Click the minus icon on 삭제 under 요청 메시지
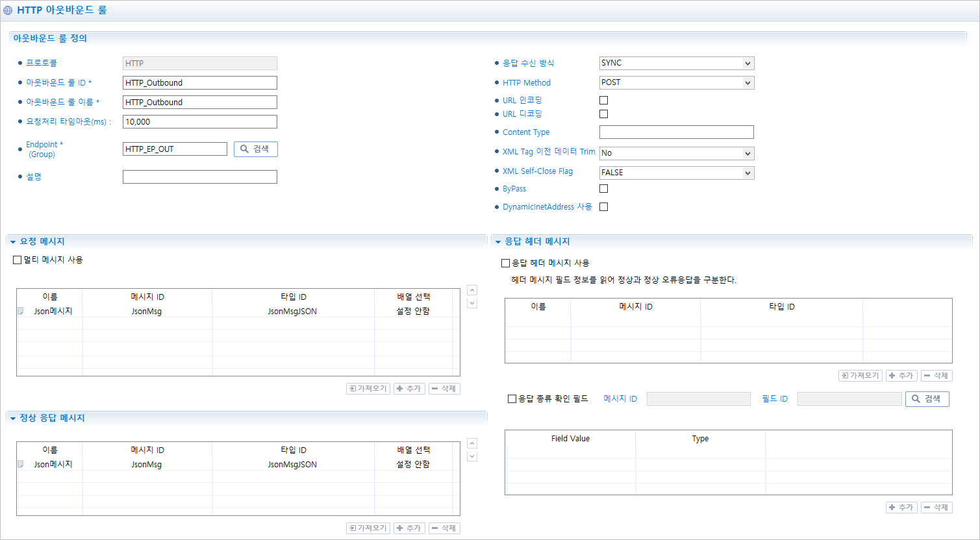The image size is (980, 540). 436,388
